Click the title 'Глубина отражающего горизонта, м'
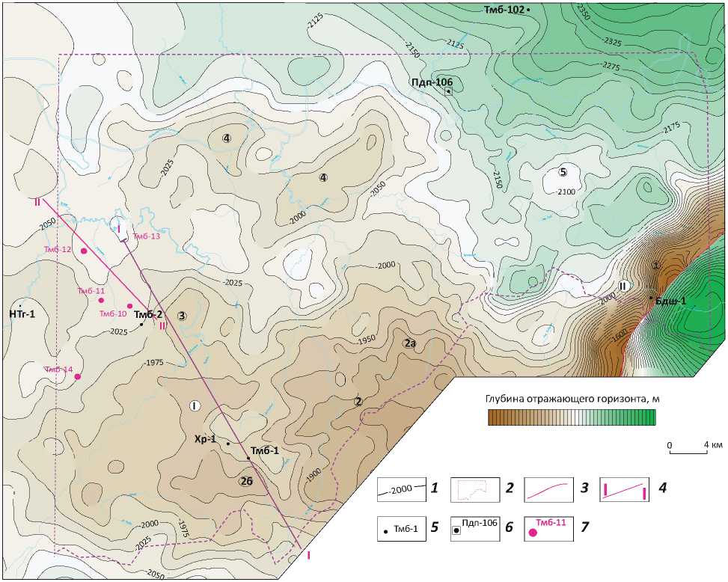728x582 pixels. pyautogui.click(x=573, y=399)
